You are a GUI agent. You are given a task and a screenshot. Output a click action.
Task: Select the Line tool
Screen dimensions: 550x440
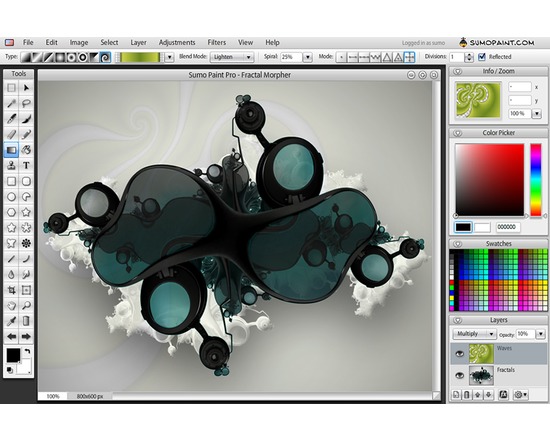pos(12,259)
